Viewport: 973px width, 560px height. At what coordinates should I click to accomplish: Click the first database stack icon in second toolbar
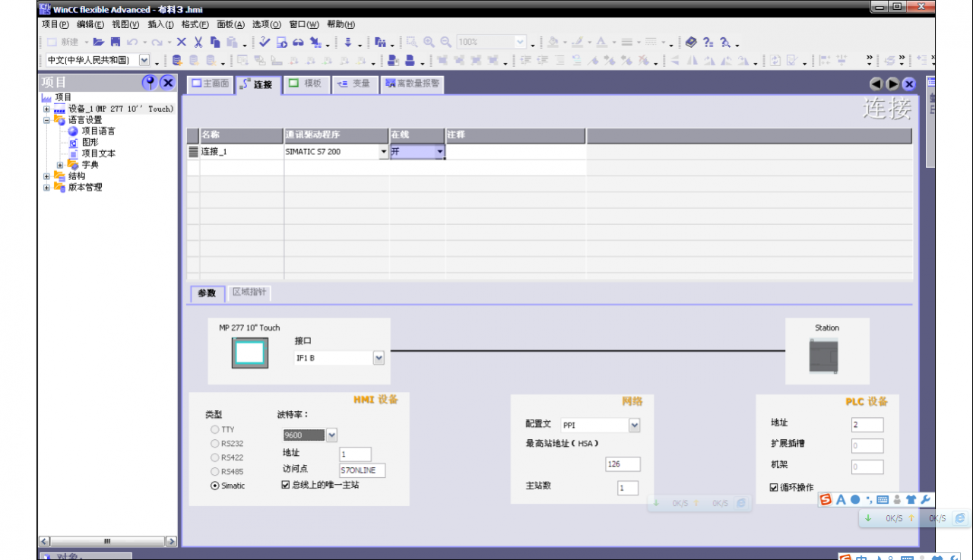tap(177, 60)
